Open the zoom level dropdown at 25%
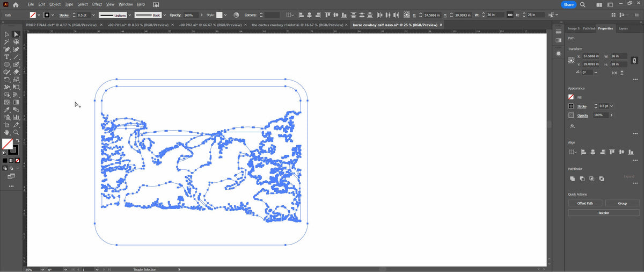Viewport: 644px width, 272px height. [43, 269]
